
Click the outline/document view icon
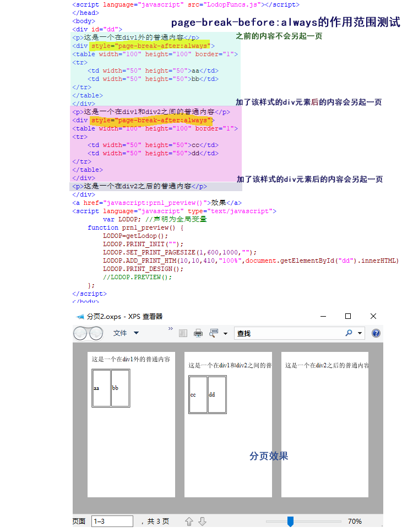[x=183, y=333]
